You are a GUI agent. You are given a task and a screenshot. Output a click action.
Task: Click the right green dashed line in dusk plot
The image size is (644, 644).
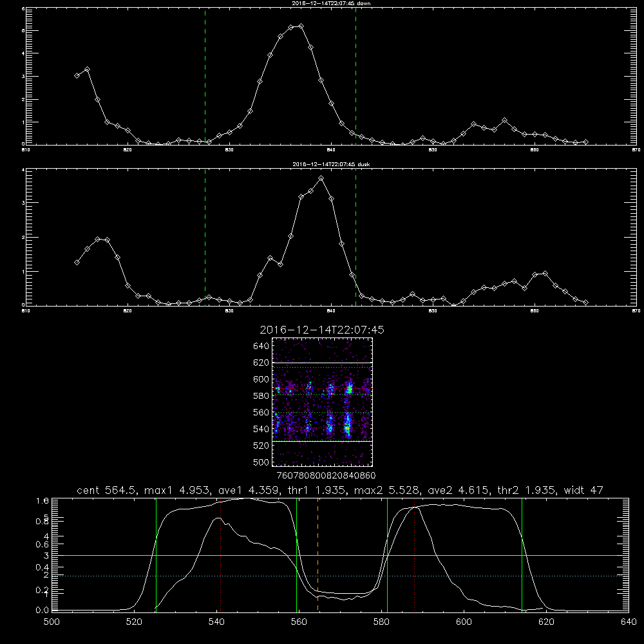[355, 237]
